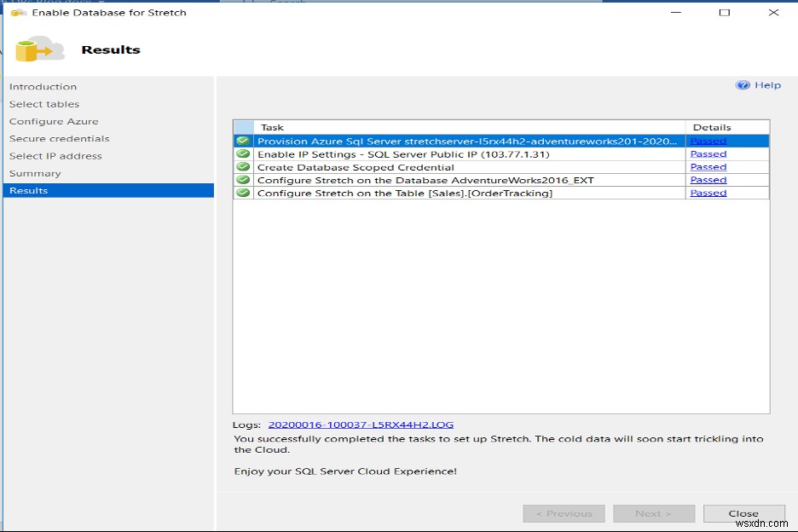Open Passed details for Provision Azure Sql Server
798x532 pixels.
tap(708, 141)
